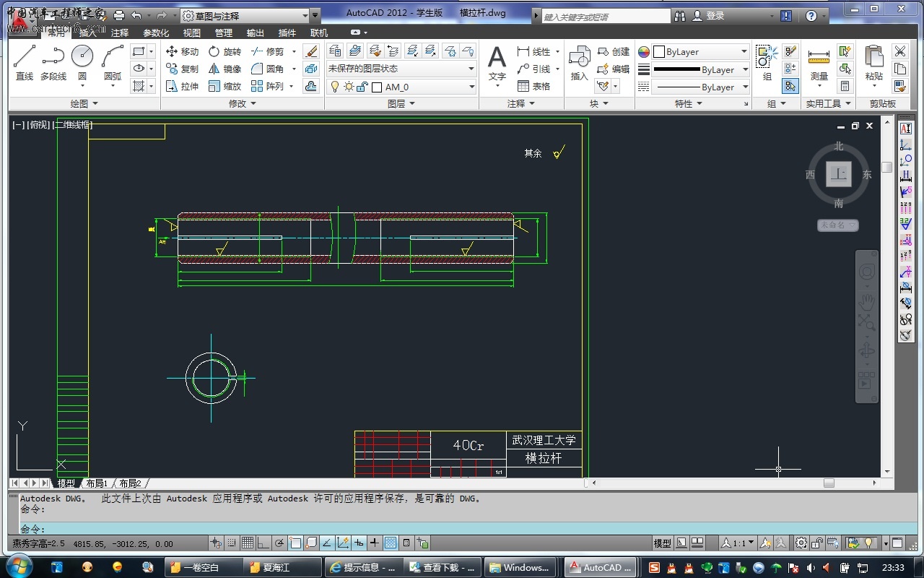Screen dimensions: 924x578
Task: Expand the 修改 panel
Action: tap(243, 103)
